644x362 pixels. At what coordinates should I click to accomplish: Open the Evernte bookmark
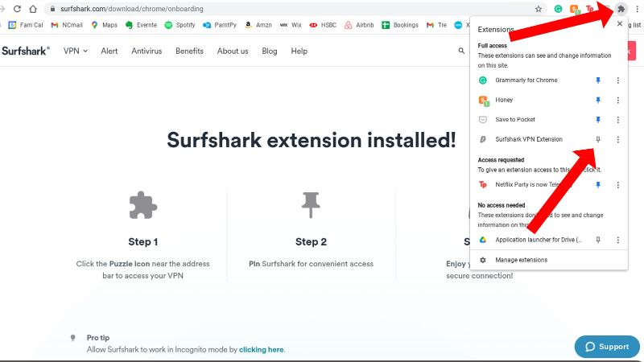coord(141,25)
